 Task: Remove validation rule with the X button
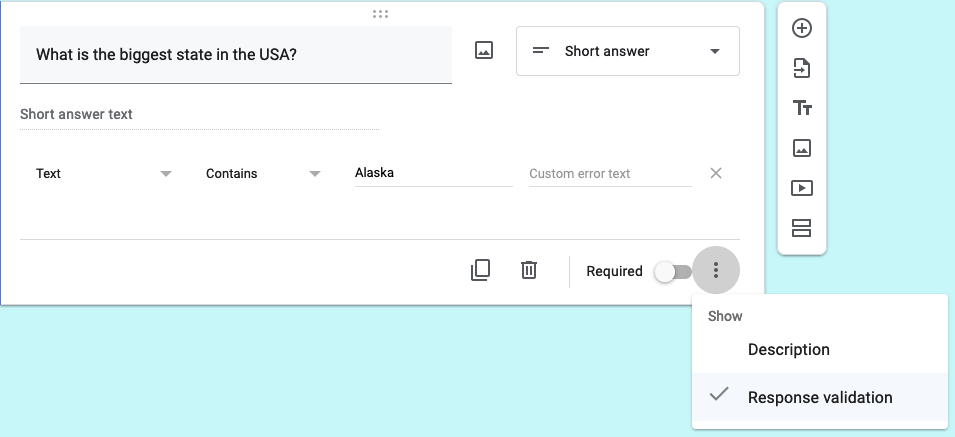click(x=716, y=173)
